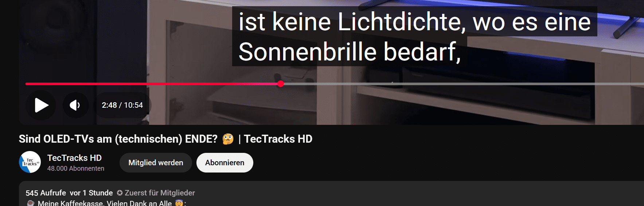The image size is (644, 206).
Task: Play the paused video
Action: coord(41,105)
